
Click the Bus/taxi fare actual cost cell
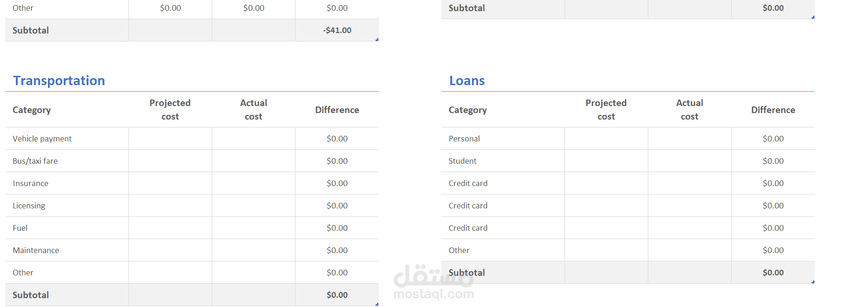pyautogui.click(x=254, y=161)
